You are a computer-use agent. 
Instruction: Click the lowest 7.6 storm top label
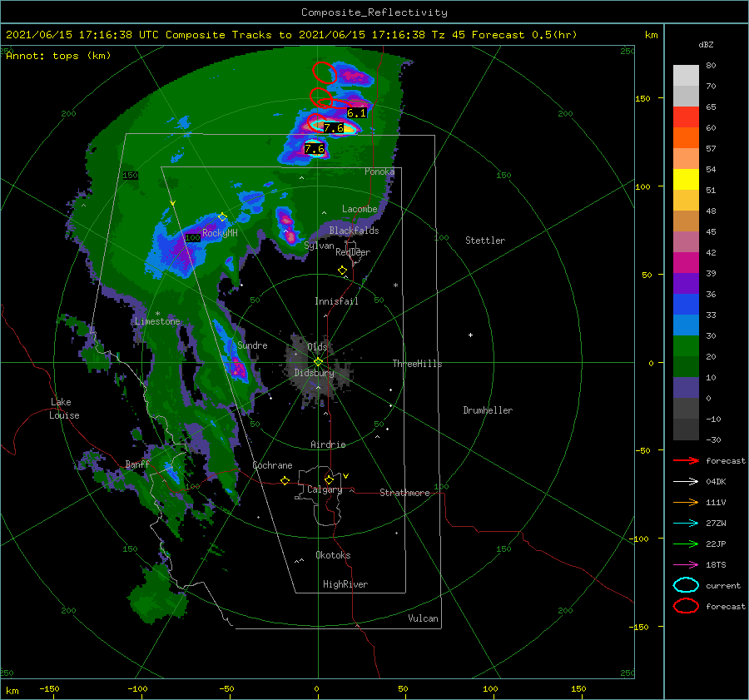[315, 149]
